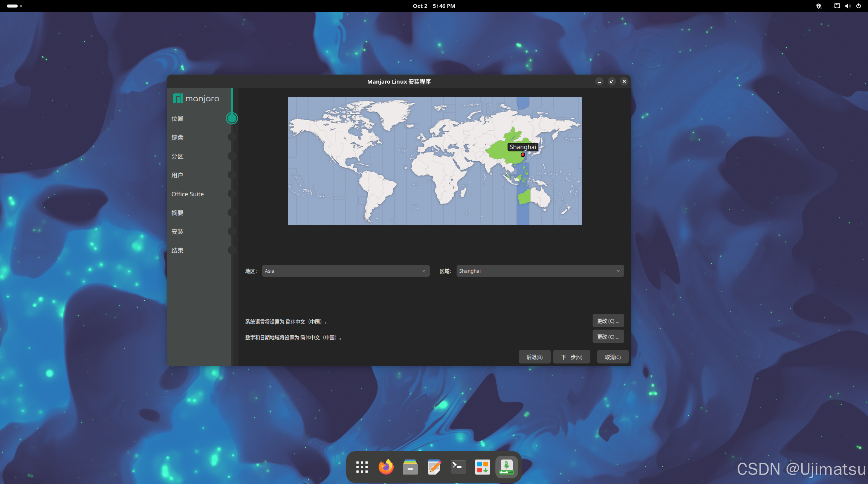Expand the 地区 Asia dropdown
The image size is (868, 484).
[345, 271]
